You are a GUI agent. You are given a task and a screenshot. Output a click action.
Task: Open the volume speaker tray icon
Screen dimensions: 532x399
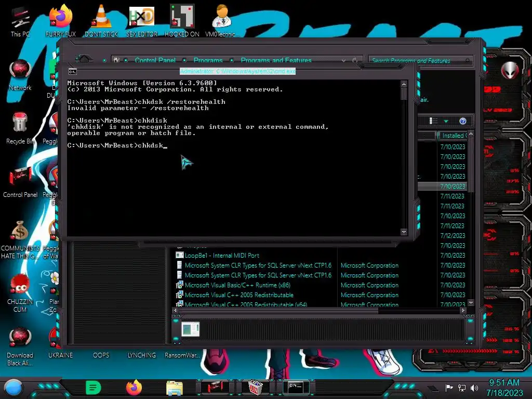pos(474,388)
